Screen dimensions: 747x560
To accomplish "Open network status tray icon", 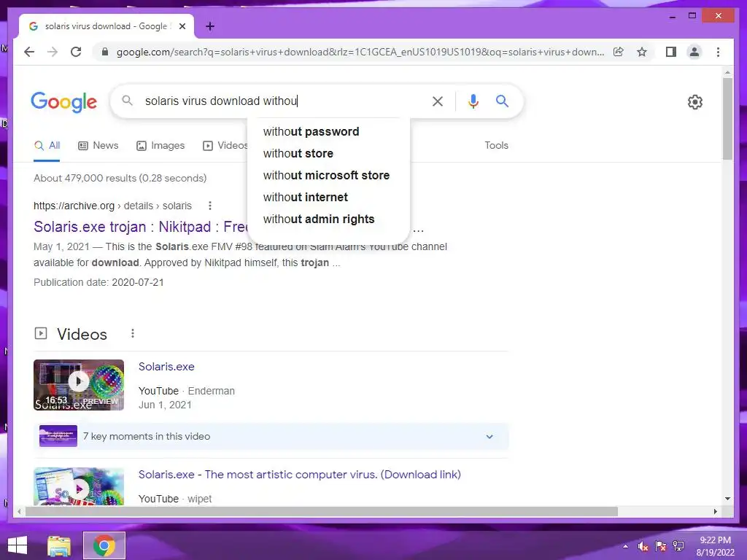I will (x=678, y=546).
